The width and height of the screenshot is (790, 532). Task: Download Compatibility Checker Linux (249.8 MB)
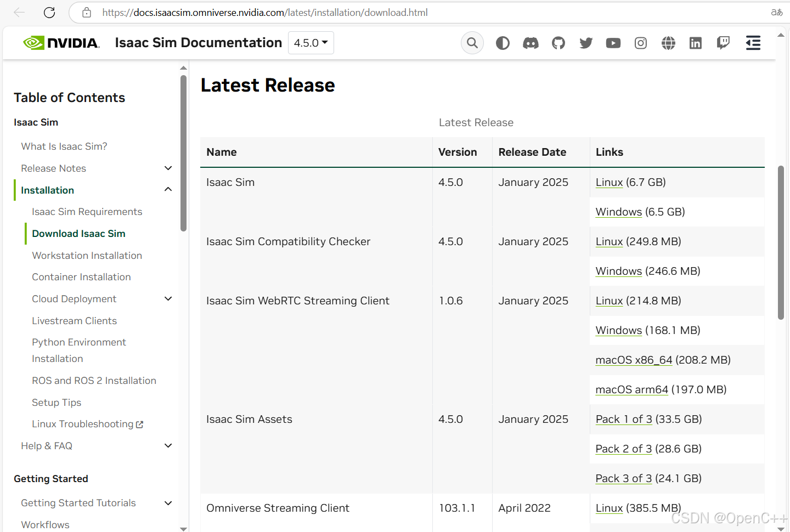pyautogui.click(x=609, y=241)
